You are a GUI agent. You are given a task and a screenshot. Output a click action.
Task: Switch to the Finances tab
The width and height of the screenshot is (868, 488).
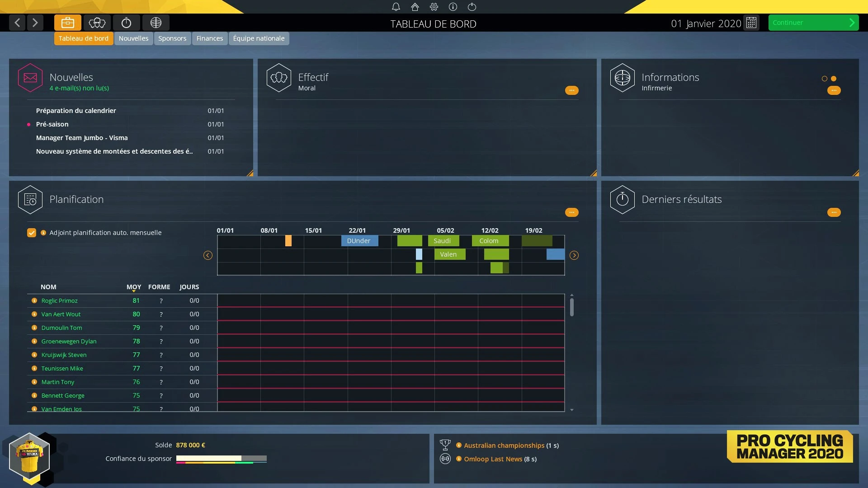click(210, 38)
